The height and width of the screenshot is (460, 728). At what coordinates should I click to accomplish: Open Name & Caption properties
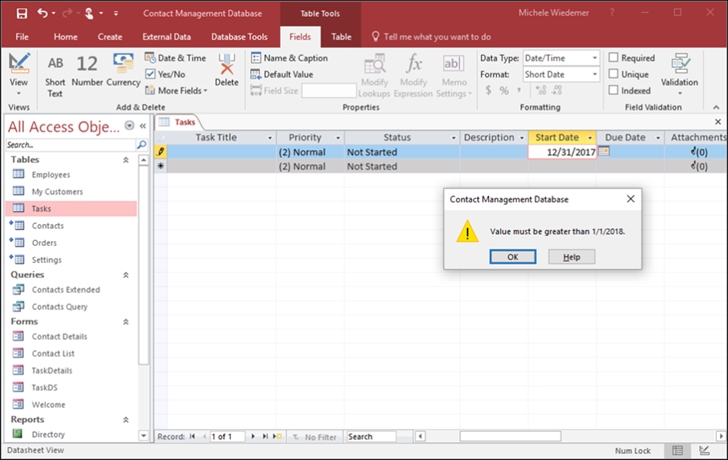(x=289, y=58)
